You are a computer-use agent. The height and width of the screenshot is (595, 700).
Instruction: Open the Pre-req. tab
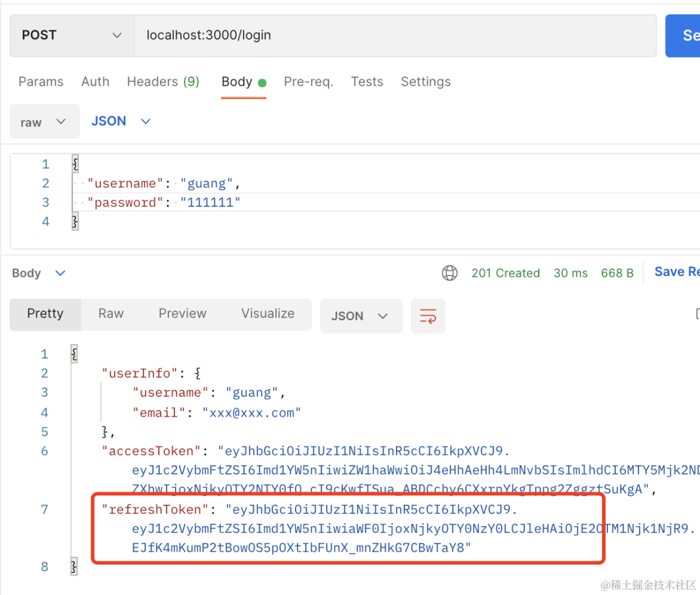point(309,82)
